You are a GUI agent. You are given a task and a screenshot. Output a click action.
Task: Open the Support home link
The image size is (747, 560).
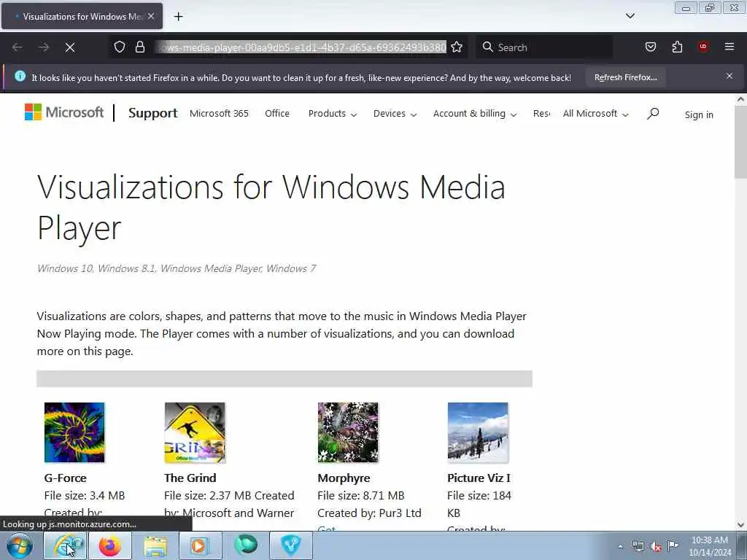click(x=153, y=113)
